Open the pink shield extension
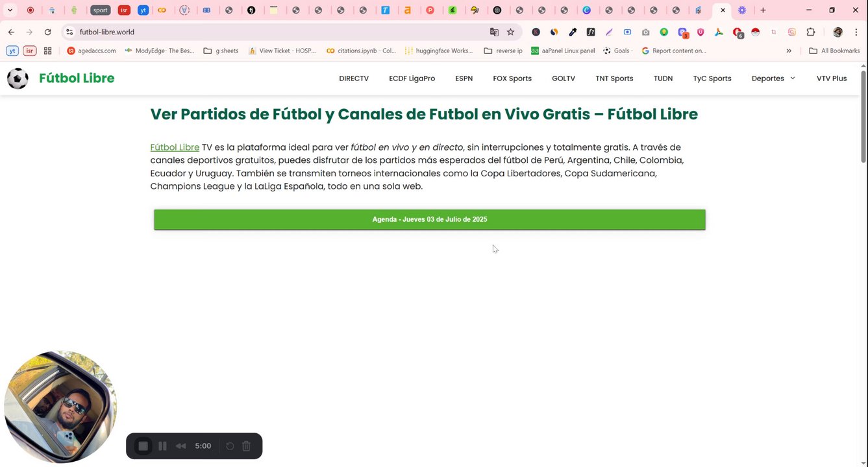This screenshot has height=467, width=868. [701, 32]
